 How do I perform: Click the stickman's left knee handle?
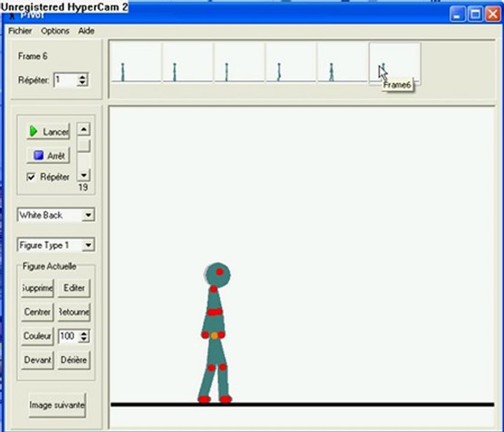tap(211, 368)
